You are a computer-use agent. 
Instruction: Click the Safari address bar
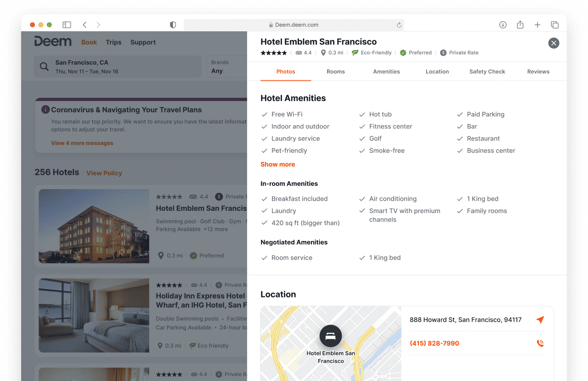294,25
